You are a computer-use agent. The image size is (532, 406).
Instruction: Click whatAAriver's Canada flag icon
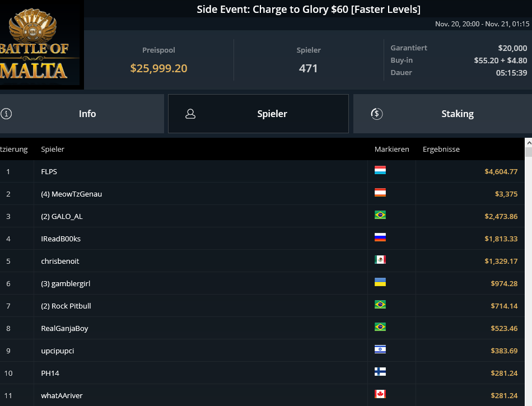pyautogui.click(x=380, y=394)
